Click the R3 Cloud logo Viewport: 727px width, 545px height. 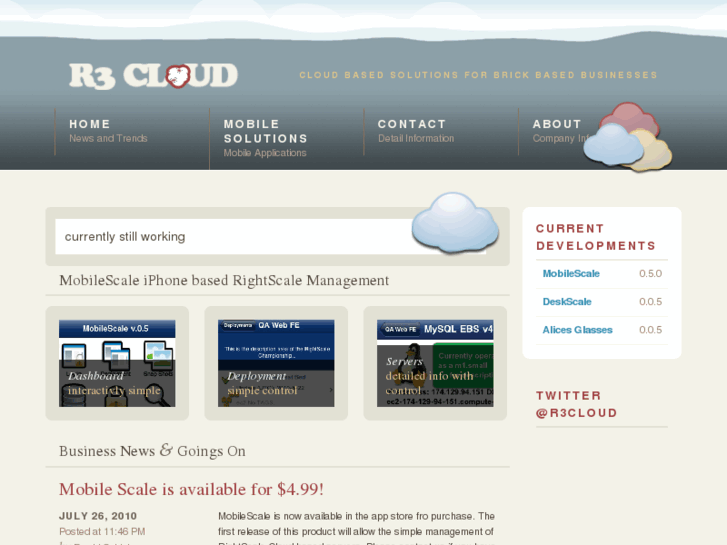coord(153,76)
